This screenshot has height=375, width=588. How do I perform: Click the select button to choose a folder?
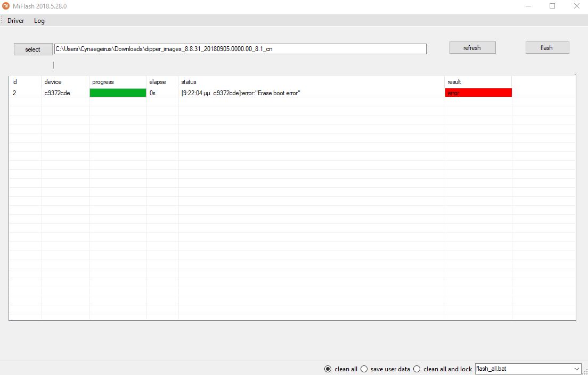33,49
